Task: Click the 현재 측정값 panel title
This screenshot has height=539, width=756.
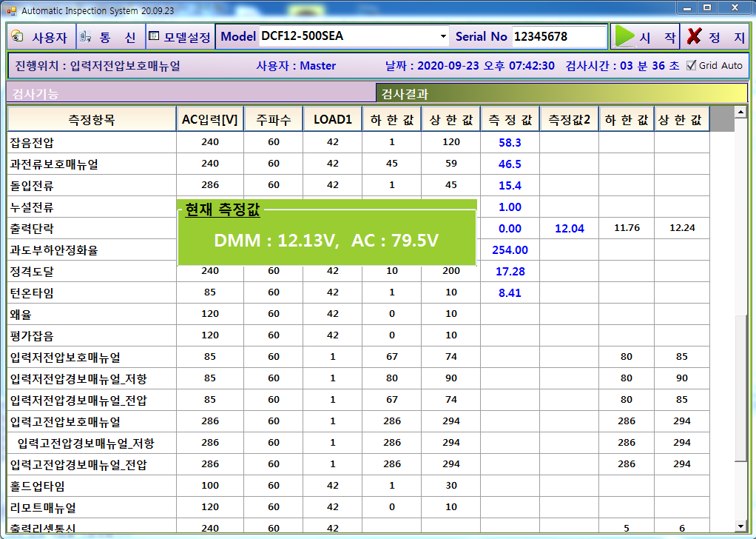Action: [x=223, y=210]
